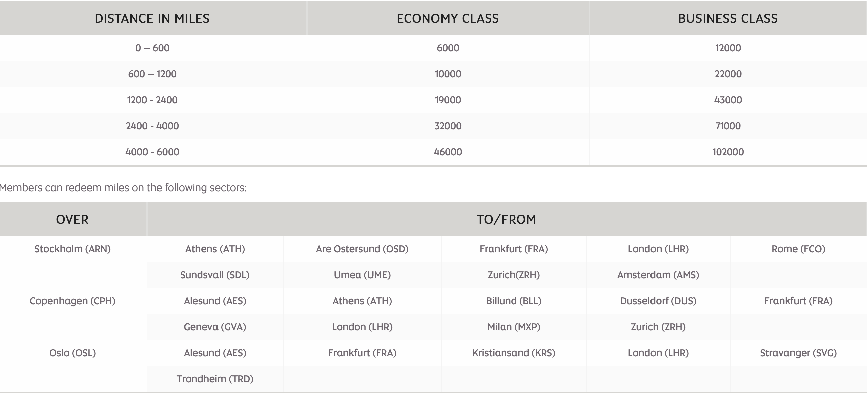Viewport: 868px width, 393px height.
Task: Select the 102000 business class value
Action: pyautogui.click(x=728, y=152)
